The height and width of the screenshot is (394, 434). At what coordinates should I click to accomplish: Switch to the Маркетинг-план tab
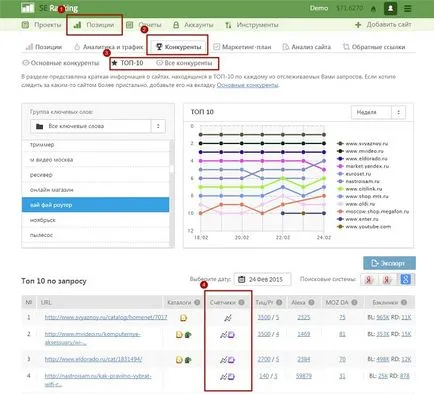(x=242, y=47)
